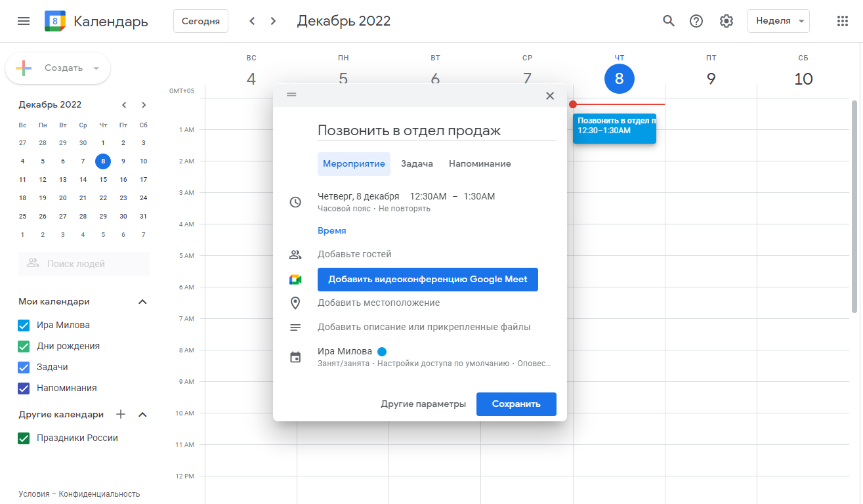Open the Google apps grid
This screenshot has width=863, height=504.
(x=842, y=20)
